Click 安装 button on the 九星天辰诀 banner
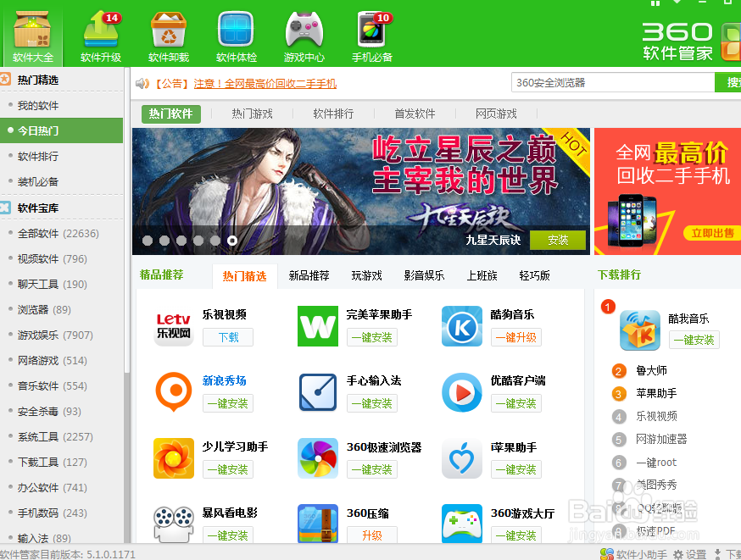741x560 pixels. [558, 240]
